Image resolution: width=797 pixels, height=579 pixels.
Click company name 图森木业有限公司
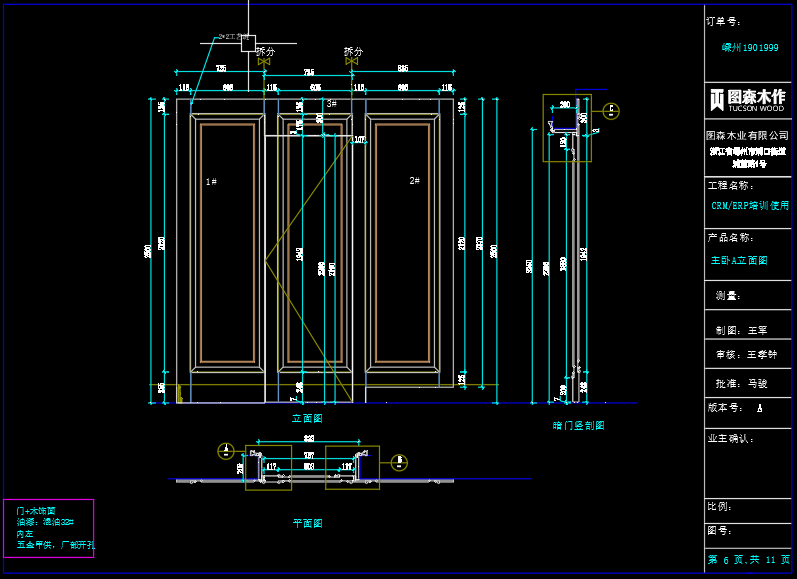(x=747, y=135)
